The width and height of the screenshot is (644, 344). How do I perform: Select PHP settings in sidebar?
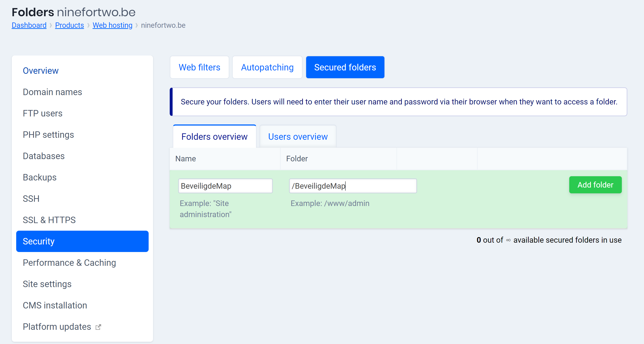pyautogui.click(x=48, y=135)
